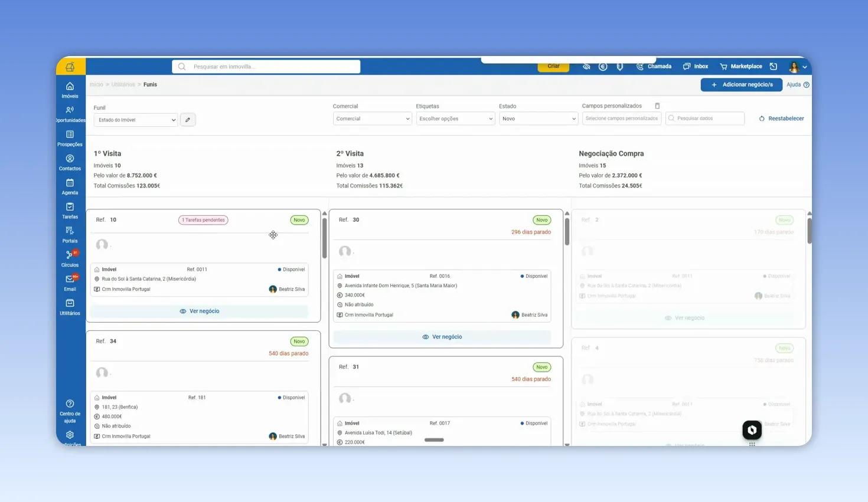Open Tarefas in the sidebar
The image size is (868, 502).
pos(70,211)
